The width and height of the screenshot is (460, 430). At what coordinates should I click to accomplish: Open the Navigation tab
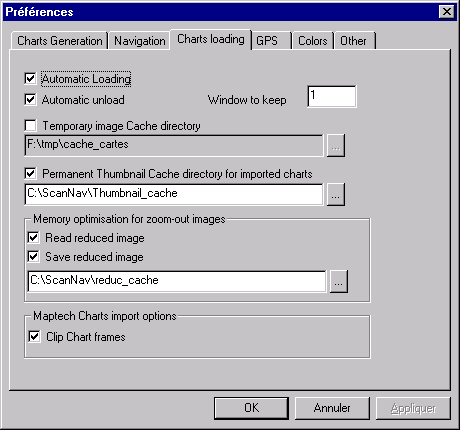coord(140,41)
